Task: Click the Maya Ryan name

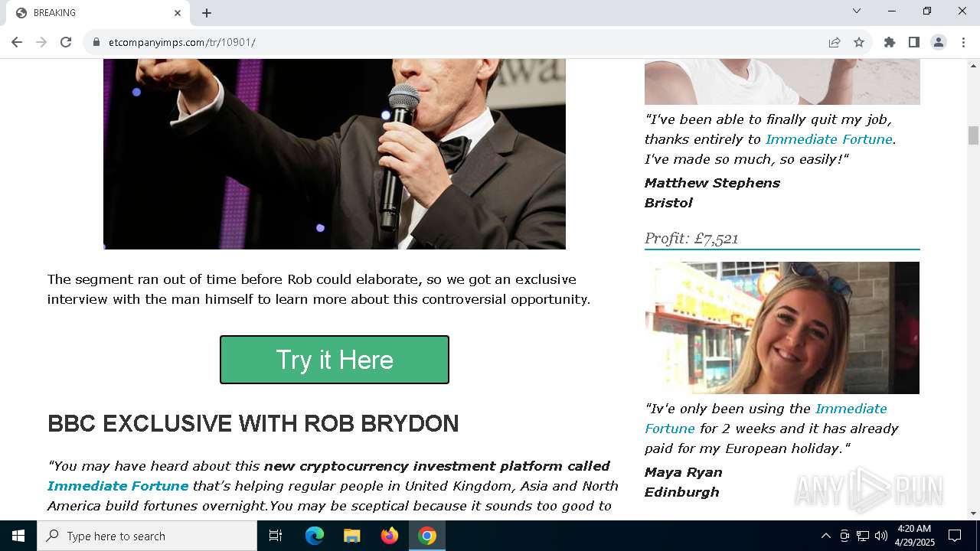Action: 684,472
